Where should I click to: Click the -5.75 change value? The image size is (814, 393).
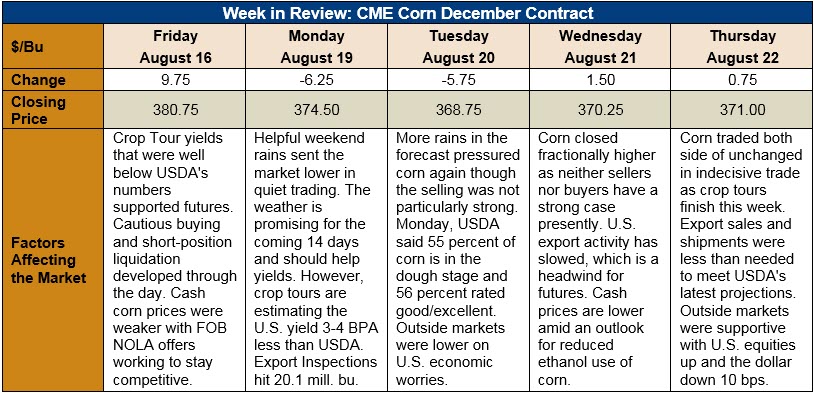click(458, 80)
